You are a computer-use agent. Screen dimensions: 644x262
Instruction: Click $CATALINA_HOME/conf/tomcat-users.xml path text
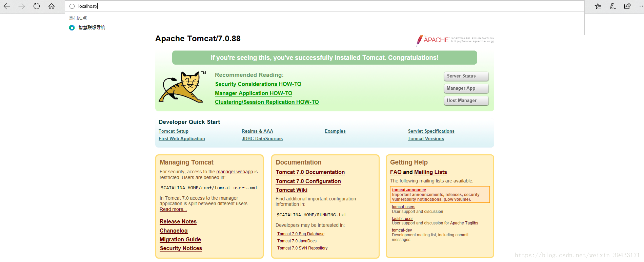tap(209, 188)
